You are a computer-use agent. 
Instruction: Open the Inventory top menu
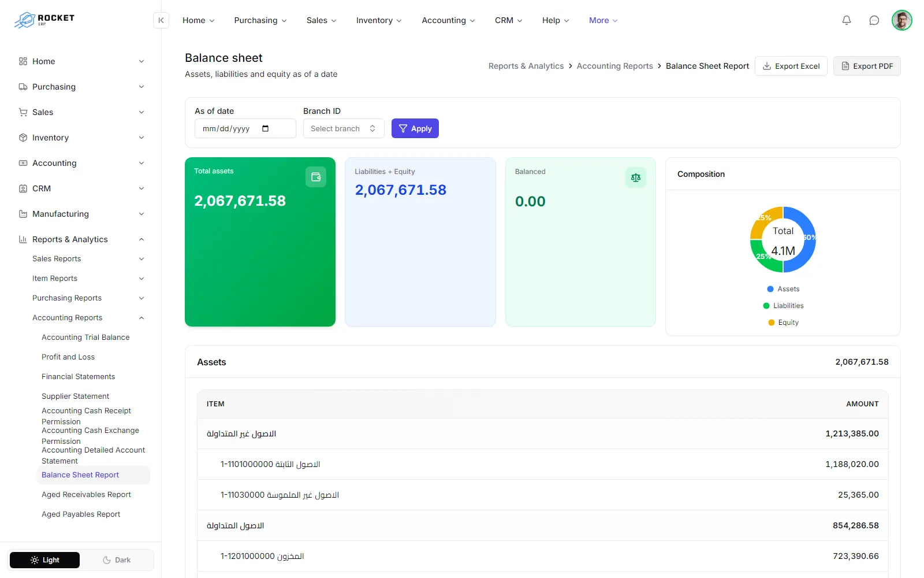tap(379, 20)
